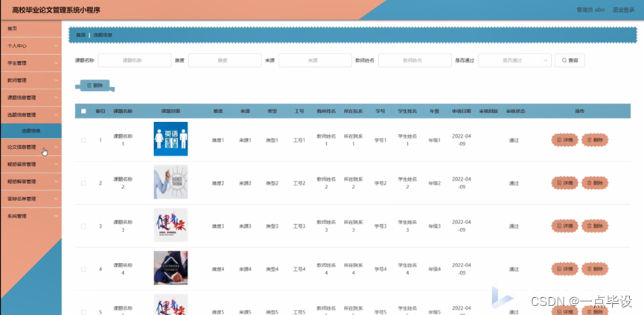Expand 疑惑留言管理 in the sidebar
This screenshot has width=644, height=315.
[31, 165]
